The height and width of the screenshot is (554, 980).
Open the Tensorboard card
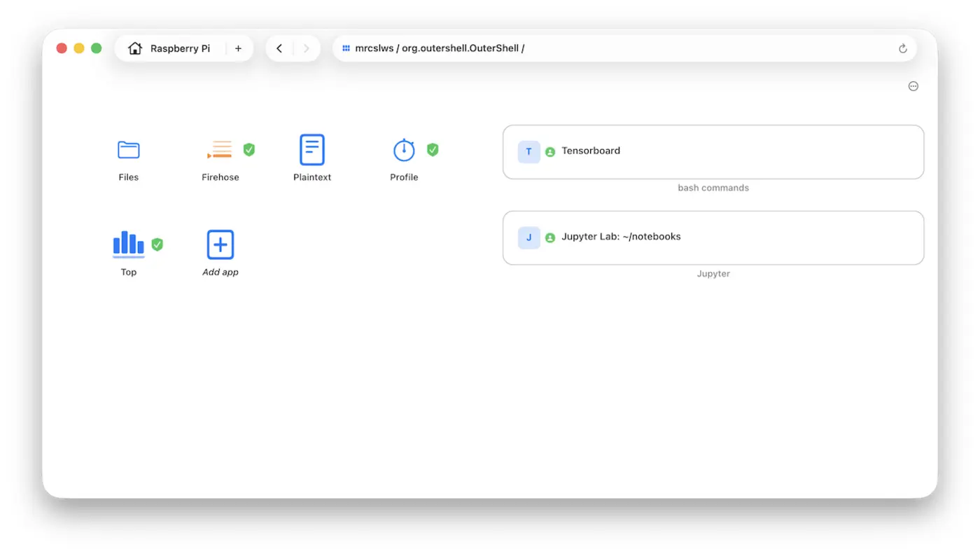713,152
